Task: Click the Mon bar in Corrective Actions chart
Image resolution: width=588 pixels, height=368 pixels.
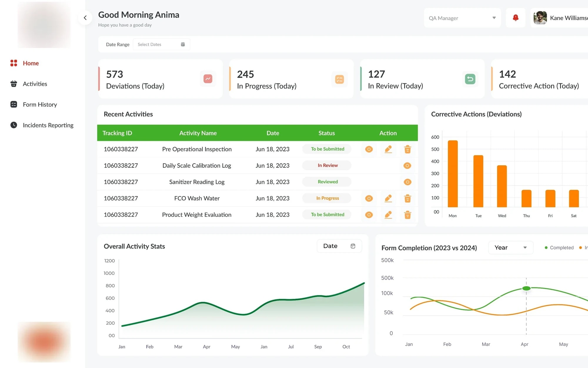Action: pyautogui.click(x=453, y=174)
